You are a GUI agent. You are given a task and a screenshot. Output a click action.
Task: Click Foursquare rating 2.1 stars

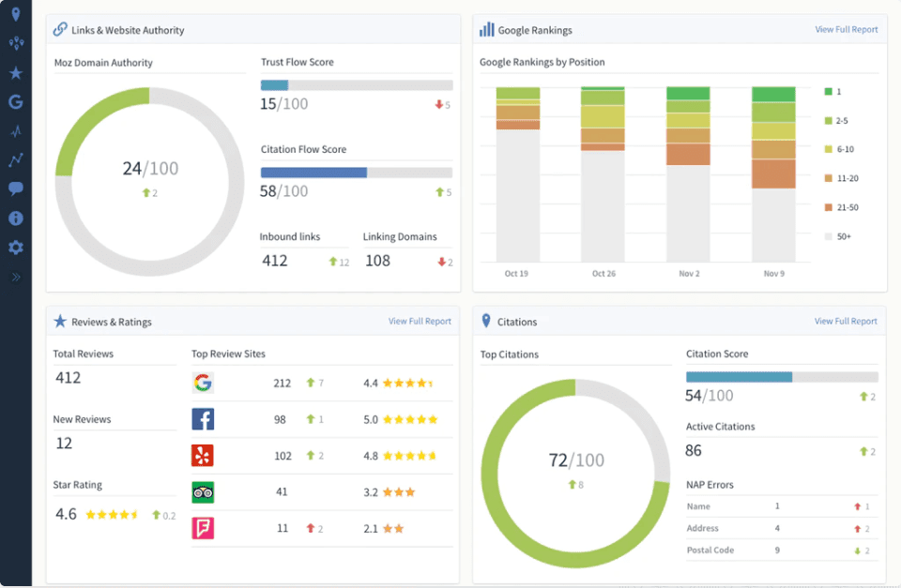point(384,529)
